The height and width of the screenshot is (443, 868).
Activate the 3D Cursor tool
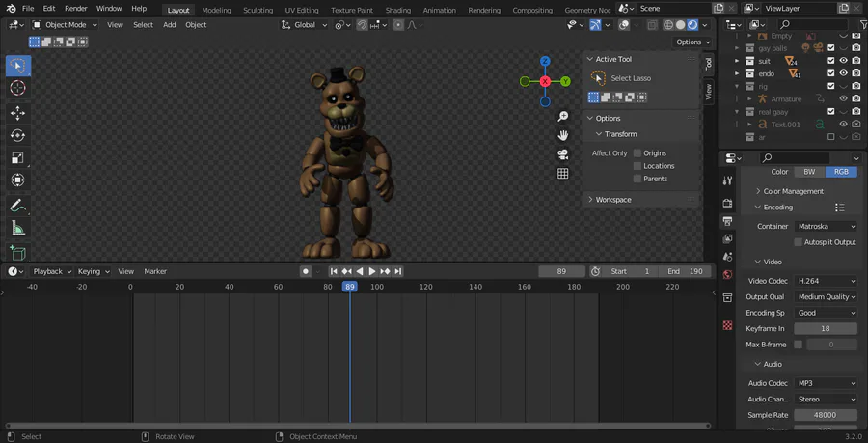pos(17,88)
